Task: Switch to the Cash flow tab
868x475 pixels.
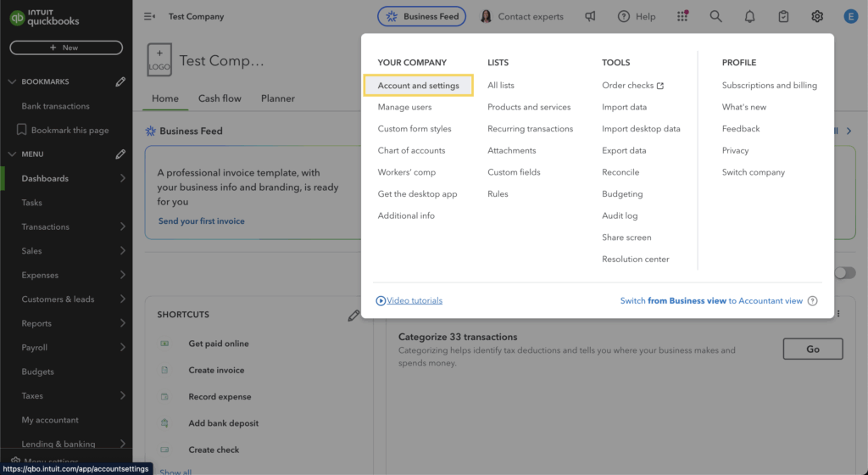Action: tap(220, 98)
